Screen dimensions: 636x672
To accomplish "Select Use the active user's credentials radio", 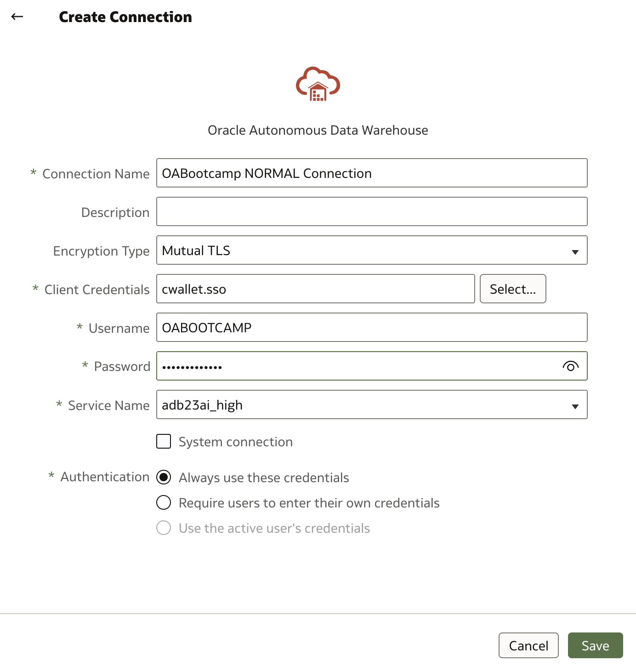I will click(x=164, y=528).
